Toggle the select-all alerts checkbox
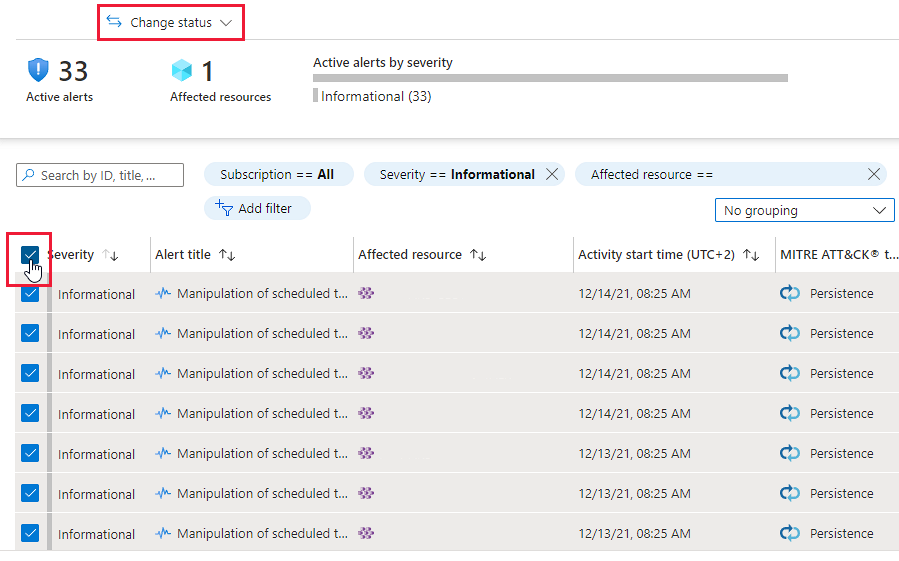 30,255
